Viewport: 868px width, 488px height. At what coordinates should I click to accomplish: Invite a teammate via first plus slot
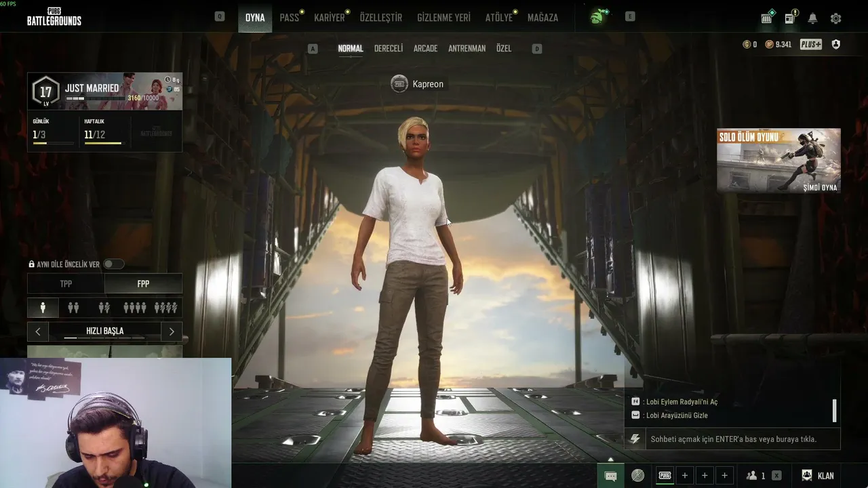click(x=685, y=476)
